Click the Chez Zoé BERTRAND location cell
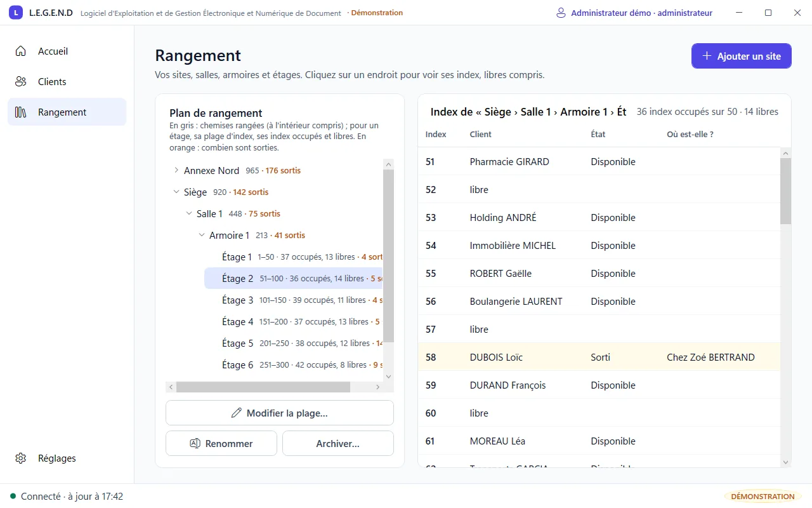 click(710, 357)
